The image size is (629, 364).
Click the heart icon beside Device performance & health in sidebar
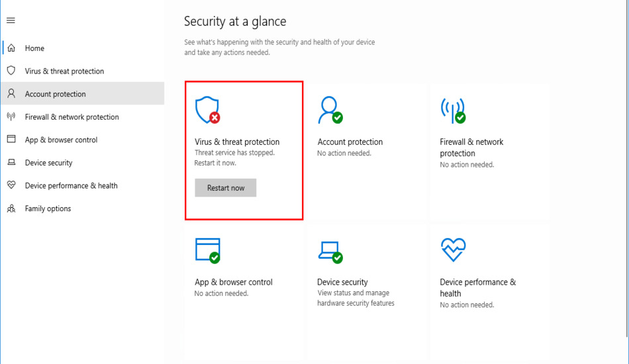pyautogui.click(x=11, y=185)
